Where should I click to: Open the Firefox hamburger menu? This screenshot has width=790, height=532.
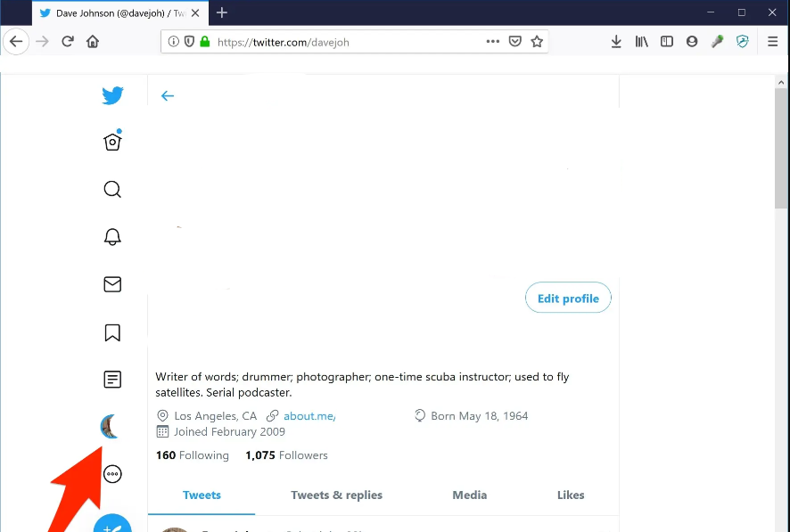click(x=772, y=41)
